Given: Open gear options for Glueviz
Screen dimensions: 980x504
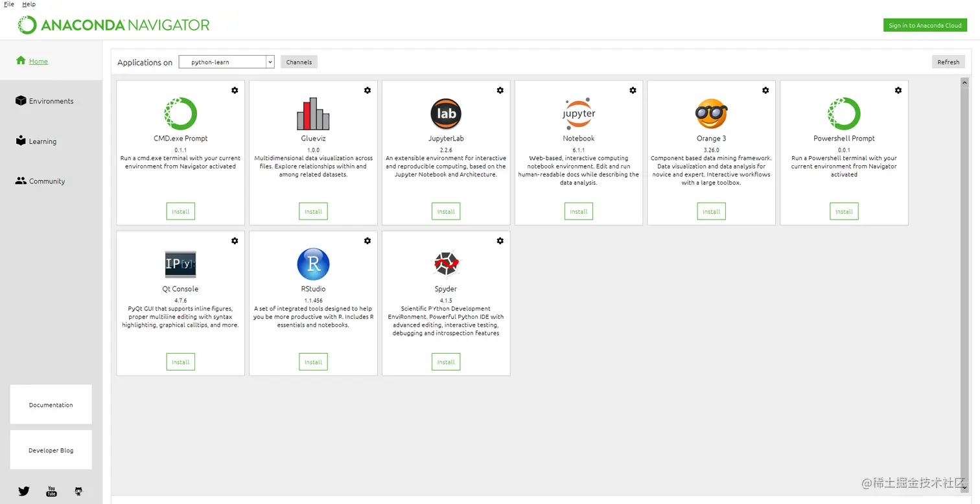Looking at the screenshot, I should point(367,91).
